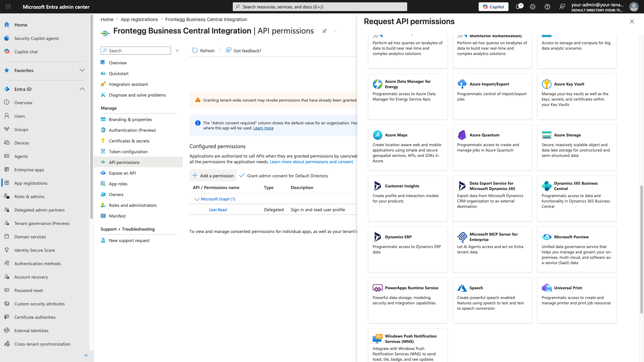Select the Dynamics 365 Business Central icon

tap(546, 186)
